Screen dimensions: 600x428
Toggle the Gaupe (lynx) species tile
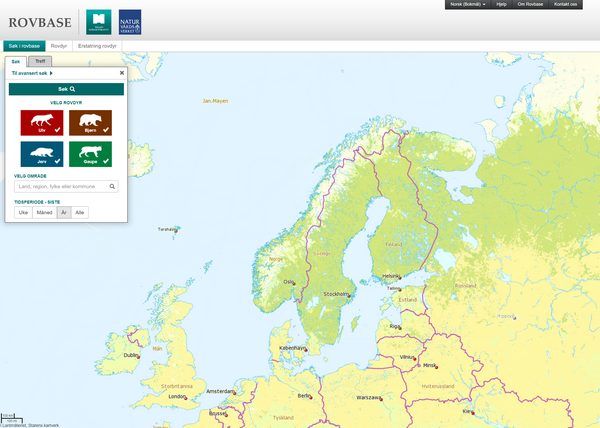click(90, 154)
